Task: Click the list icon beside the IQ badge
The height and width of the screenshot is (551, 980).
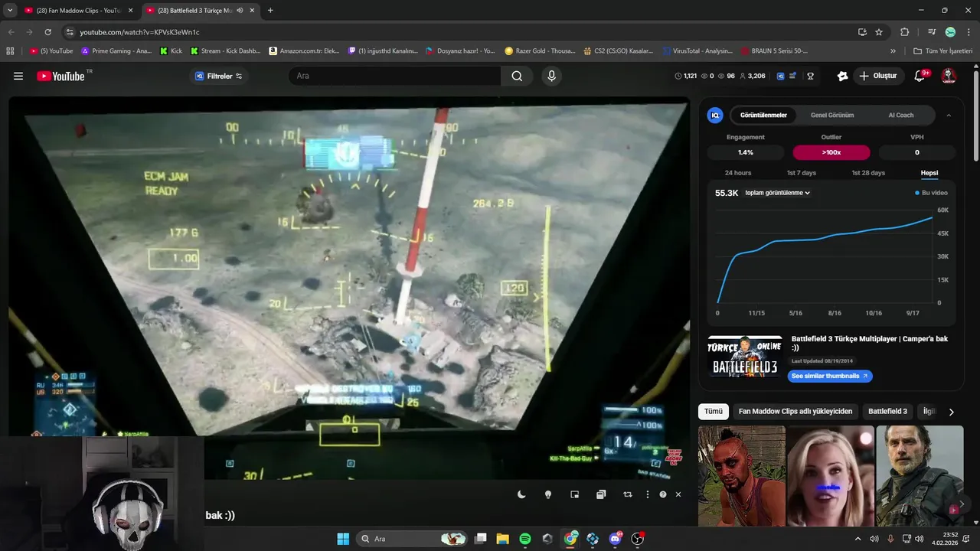Action: click(794, 76)
